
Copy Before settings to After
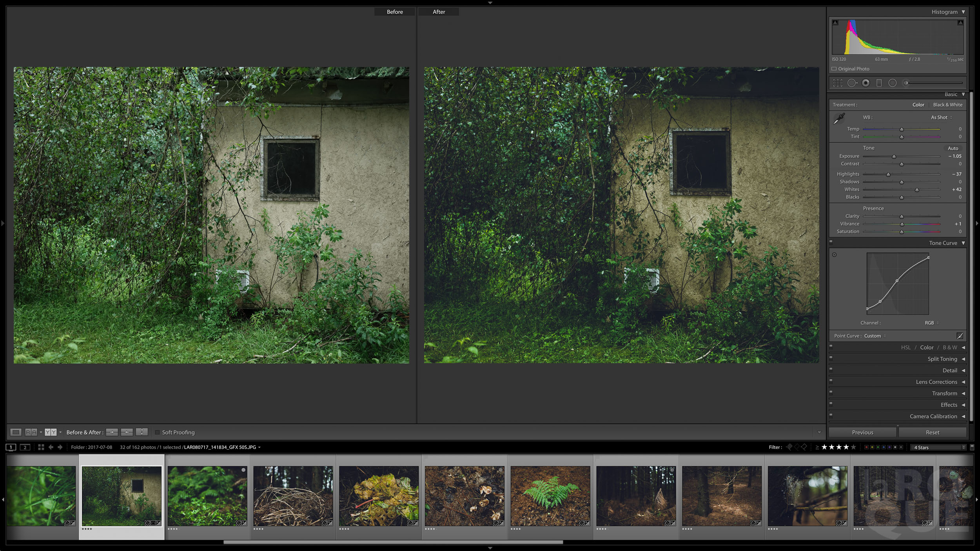click(x=112, y=432)
